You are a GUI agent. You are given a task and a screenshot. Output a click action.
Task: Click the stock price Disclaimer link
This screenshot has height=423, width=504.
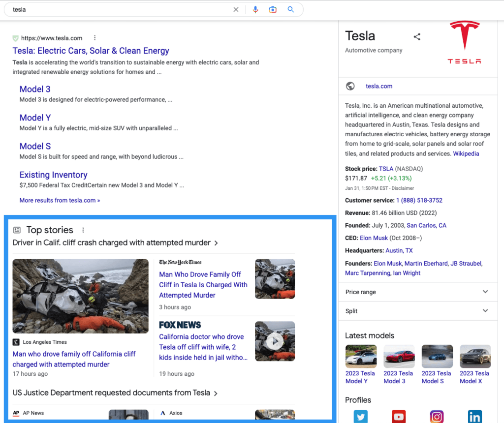pos(403,188)
